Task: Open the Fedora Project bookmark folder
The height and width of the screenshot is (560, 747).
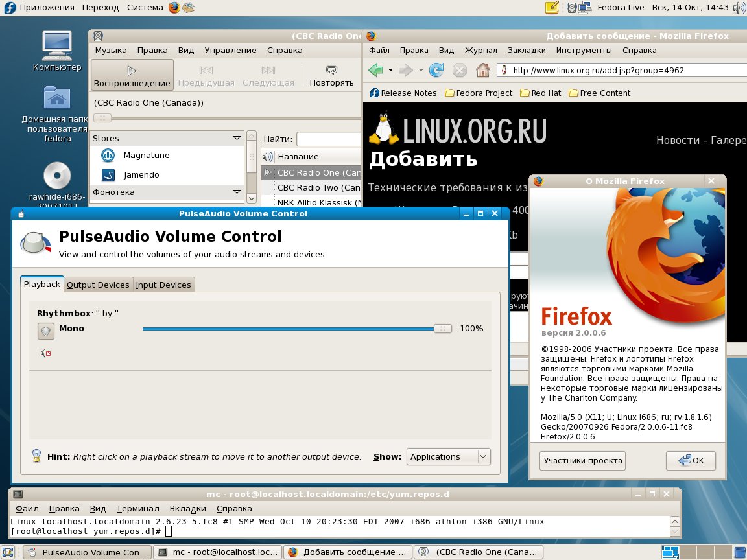Action: click(479, 93)
